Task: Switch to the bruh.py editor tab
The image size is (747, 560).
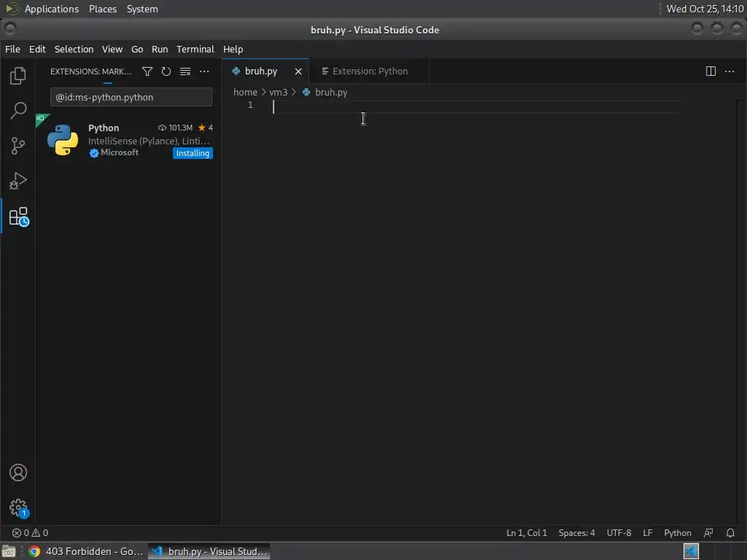Action: (265, 71)
